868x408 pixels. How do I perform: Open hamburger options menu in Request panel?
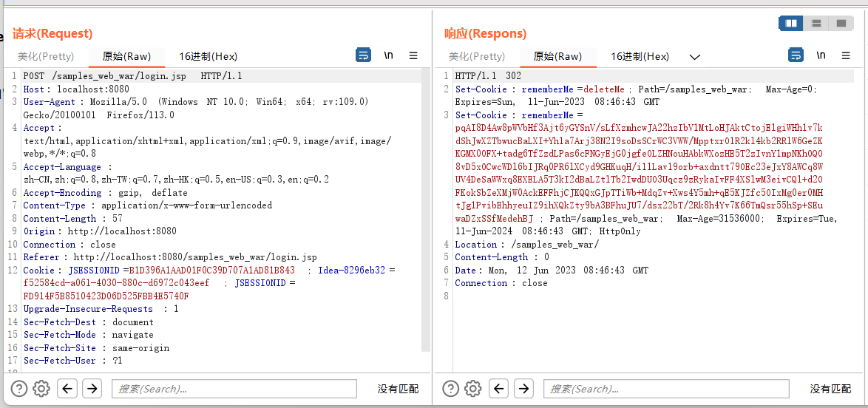pos(413,55)
